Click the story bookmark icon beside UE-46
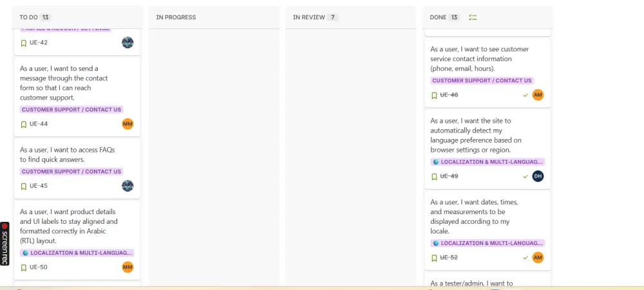 (x=434, y=96)
